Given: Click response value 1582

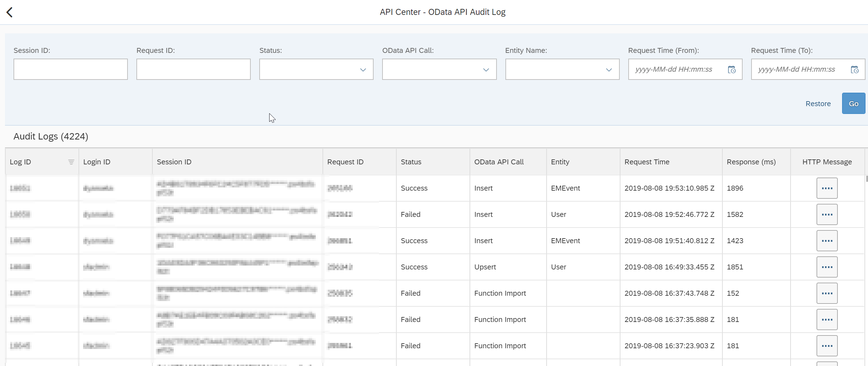Looking at the screenshot, I should (735, 214).
